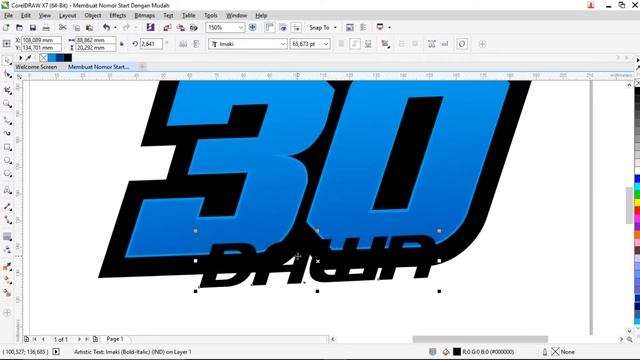Open the application launcher dropdown arrow
The width and height of the screenshot is (640, 360).
389,27
